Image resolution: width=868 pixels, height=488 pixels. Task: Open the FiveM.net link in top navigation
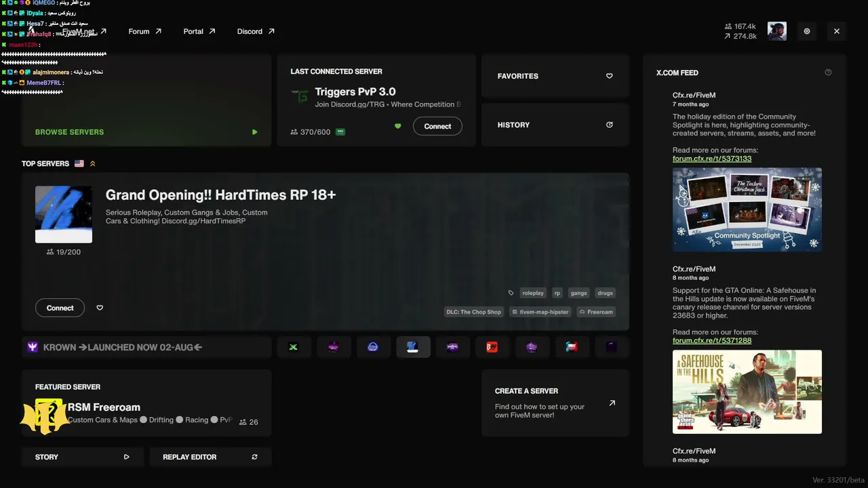tap(85, 32)
